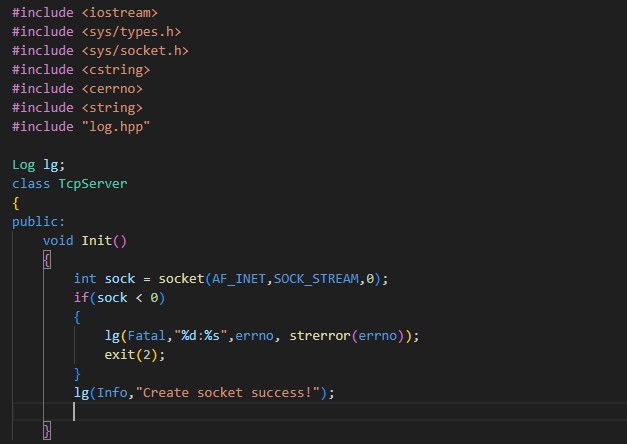This screenshot has width=627, height=444.
Task: Click the Info log level argument
Action: [x=112, y=393]
